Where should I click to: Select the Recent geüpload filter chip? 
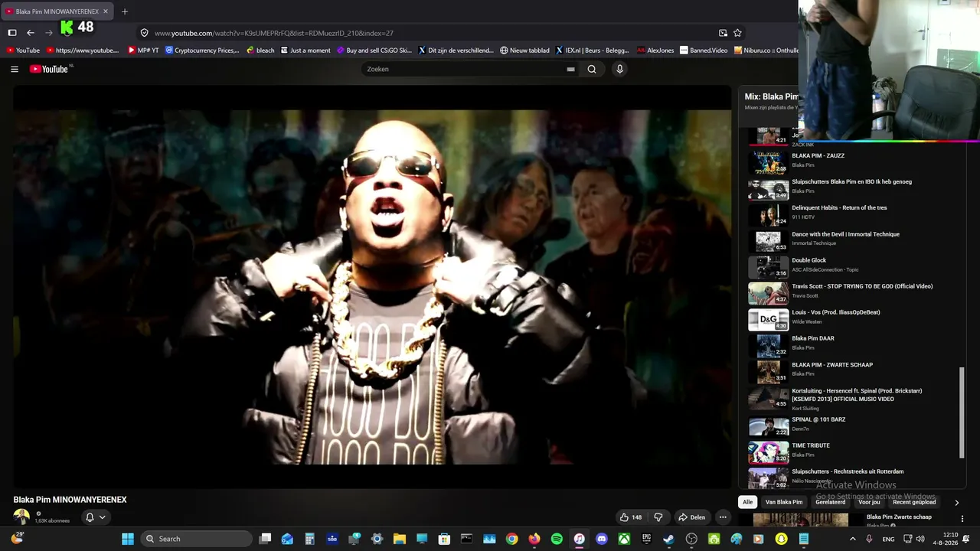(x=914, y=502)
